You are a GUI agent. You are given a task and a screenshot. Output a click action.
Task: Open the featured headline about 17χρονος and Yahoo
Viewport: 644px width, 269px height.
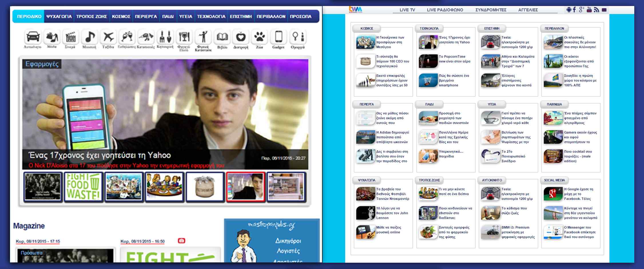pyautogui.click(x=100, y=155)
